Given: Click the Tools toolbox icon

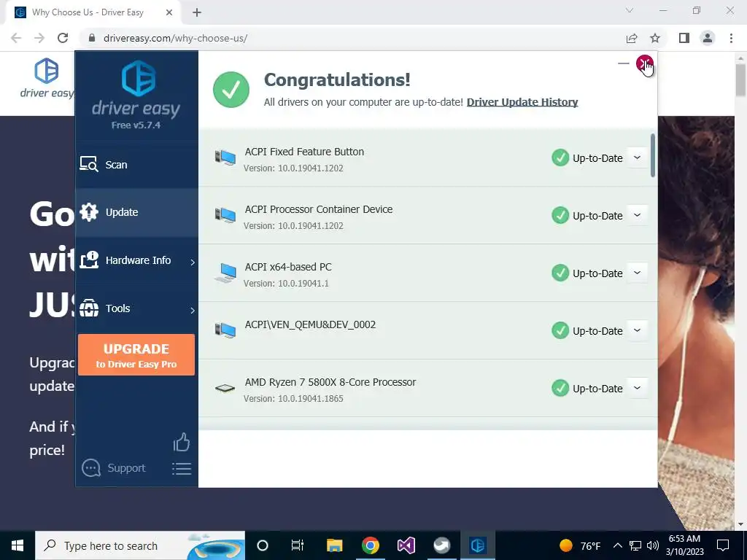Looking at the screenshot, I should coord(89,308).
